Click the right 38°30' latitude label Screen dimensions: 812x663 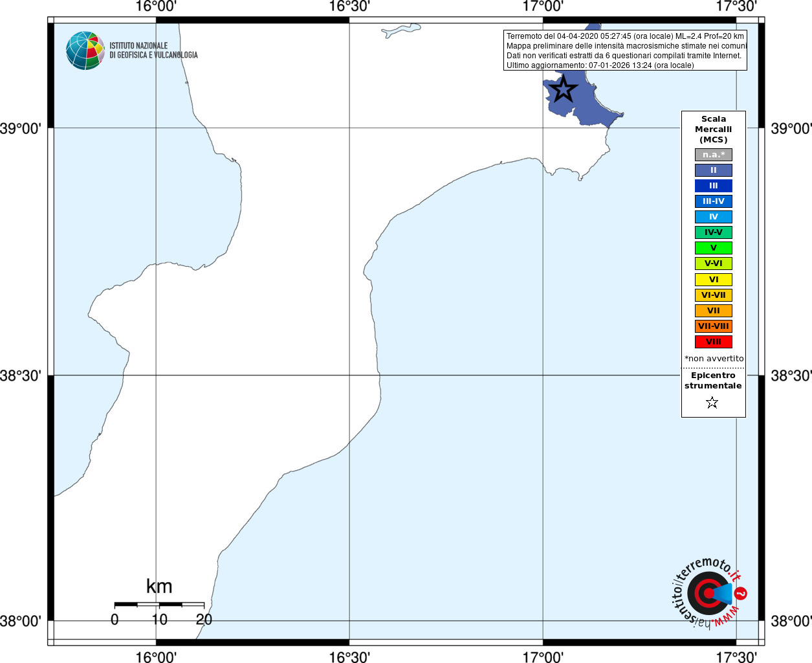pyautogui.click(x=791, y=376)
